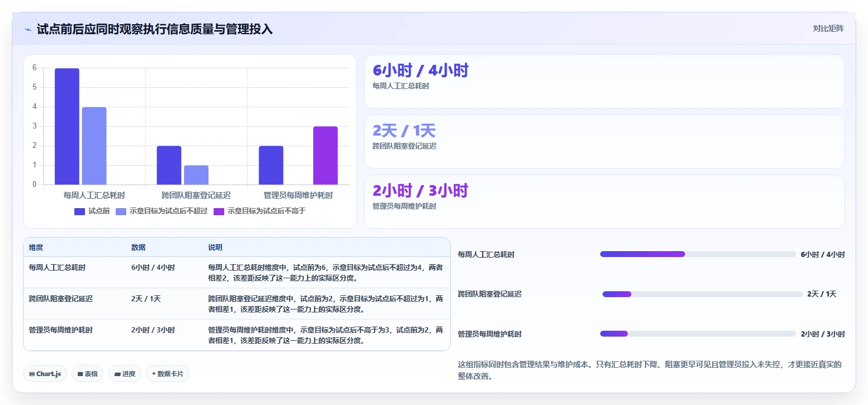This screenshot has width=868, height=405.
Task: Click the 试点前 bar for 管理员每周维护耗时
Action: [271, 165]
